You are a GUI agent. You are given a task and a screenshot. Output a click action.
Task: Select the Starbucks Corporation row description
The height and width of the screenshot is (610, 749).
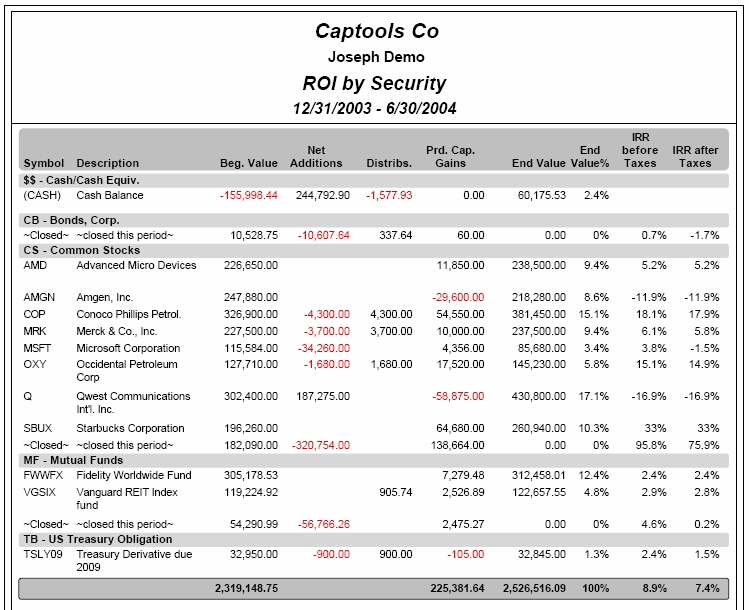point(130,428)
